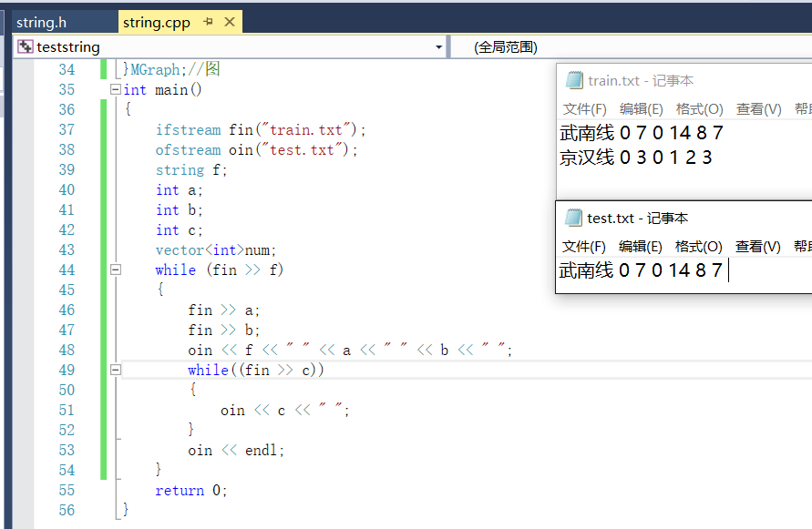Open 编辑(E) menu in train.txt Notepad
The height and width of the screenshot is (529, 812).
641,109
